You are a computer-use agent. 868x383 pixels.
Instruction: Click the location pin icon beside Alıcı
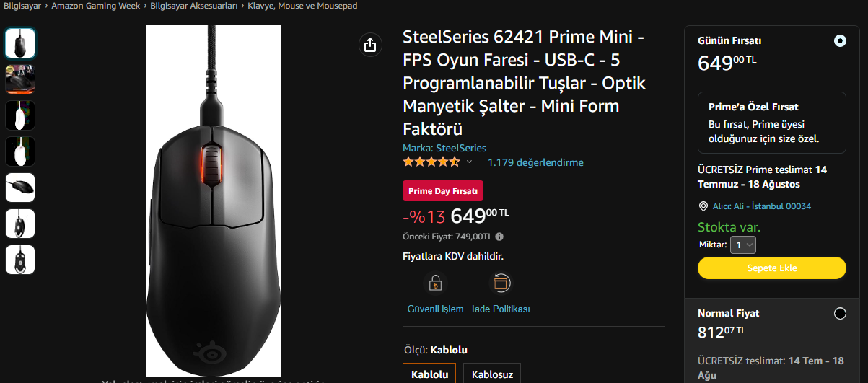[703, 206]
